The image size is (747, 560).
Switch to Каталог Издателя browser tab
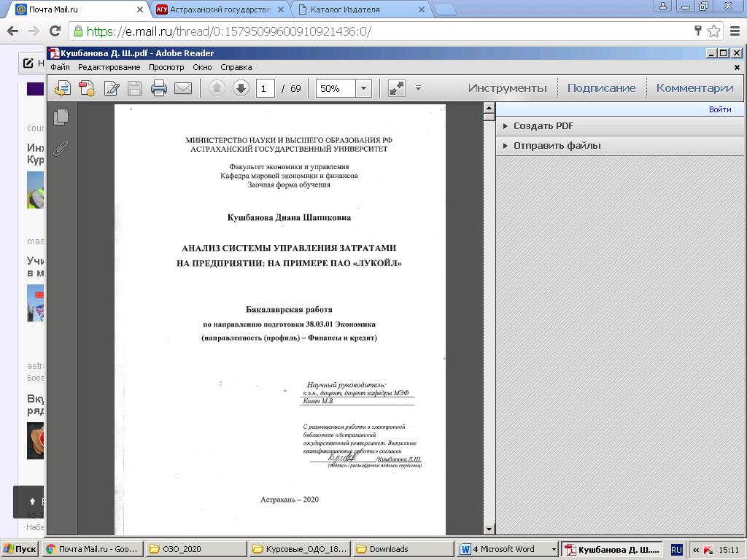click(360, 9)
